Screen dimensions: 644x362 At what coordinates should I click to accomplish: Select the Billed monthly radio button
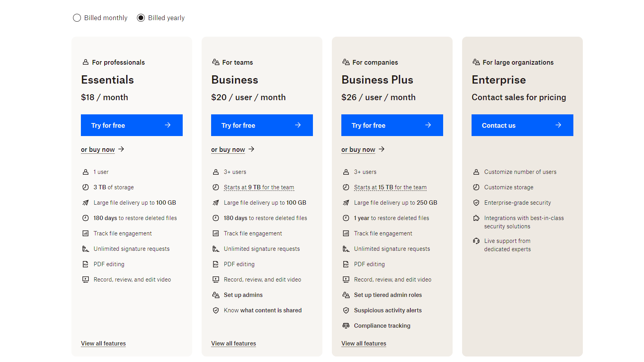(77, 18)
